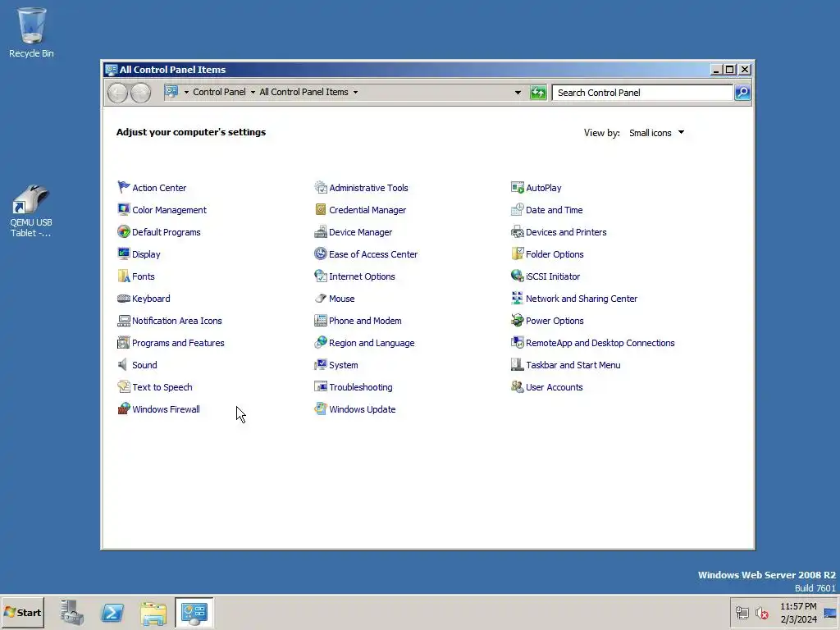Open the Action Center flag icon

(124, 187)
